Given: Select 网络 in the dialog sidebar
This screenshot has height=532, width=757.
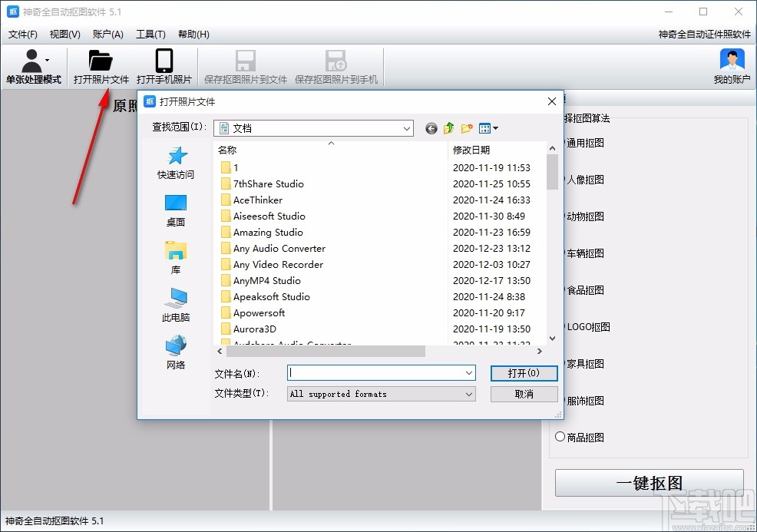Looking at the screenshot, I should (x=176, y=353).
